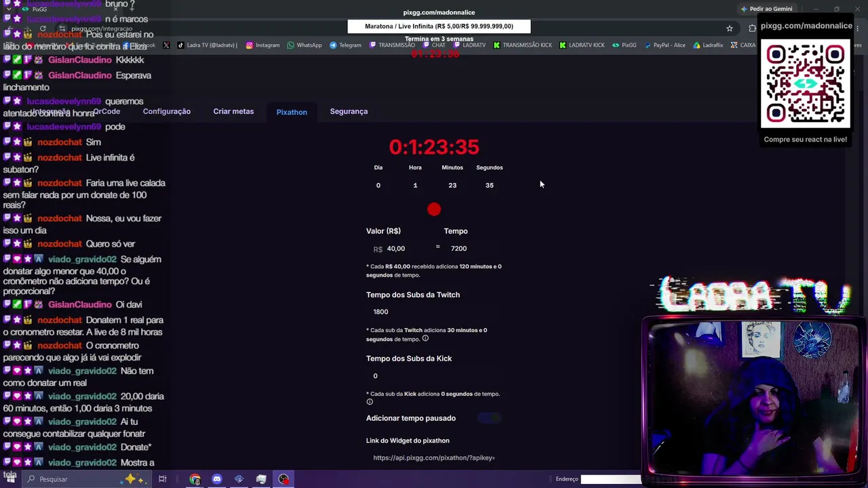Open the PixGG bookmark
This screenshot has width=868, height=488.
coord(624,45)
